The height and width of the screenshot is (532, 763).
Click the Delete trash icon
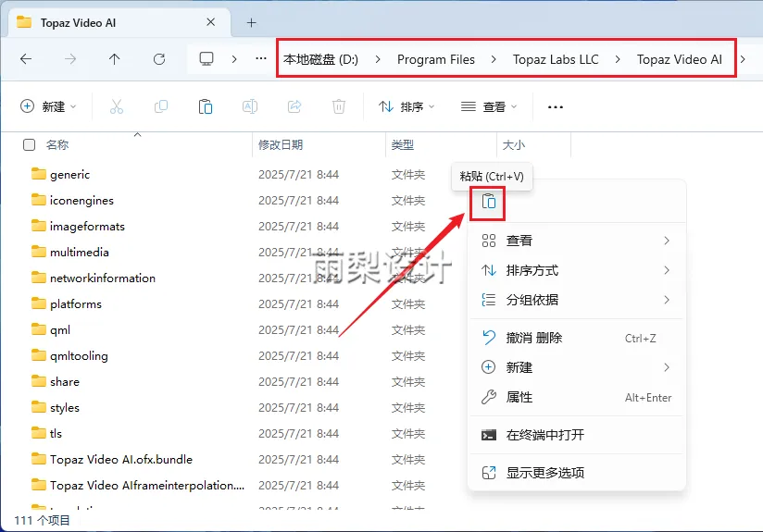coord(339,106)
